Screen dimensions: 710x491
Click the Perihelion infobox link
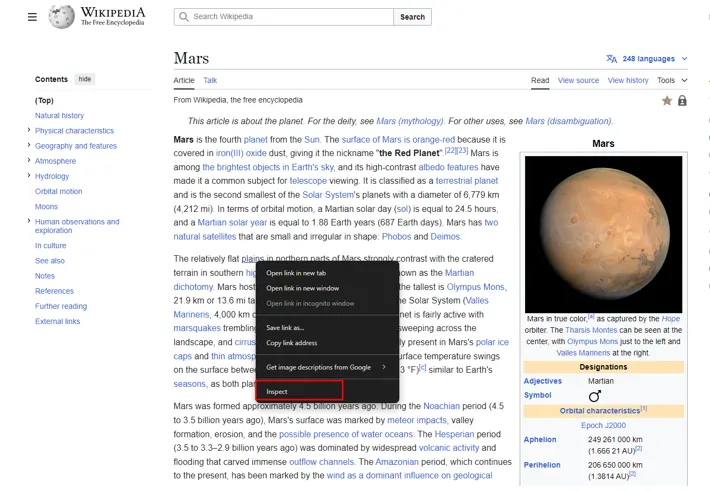pos(542,465)
